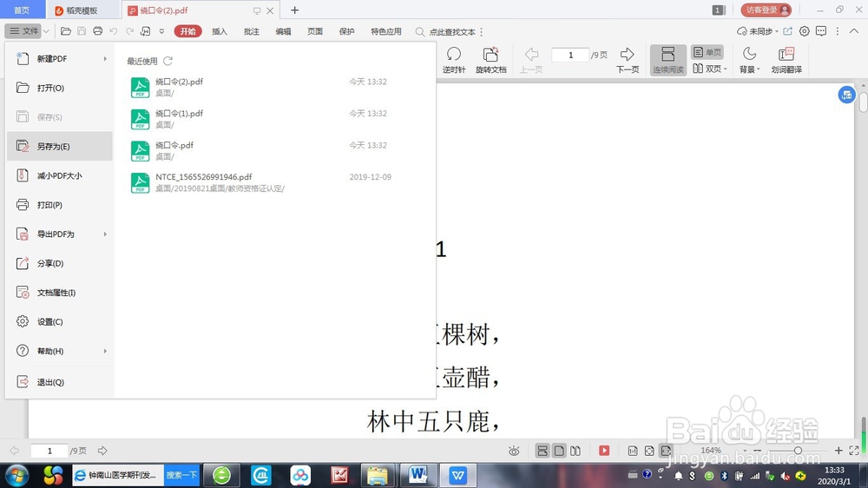
Task: Click status bar next page arrow
Action: (102, 451)
